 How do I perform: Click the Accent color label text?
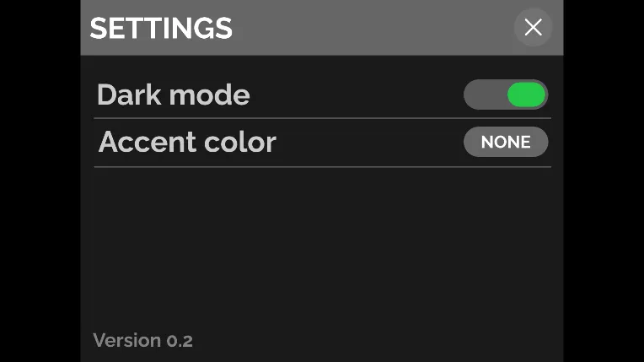click(x=187, y=142)
